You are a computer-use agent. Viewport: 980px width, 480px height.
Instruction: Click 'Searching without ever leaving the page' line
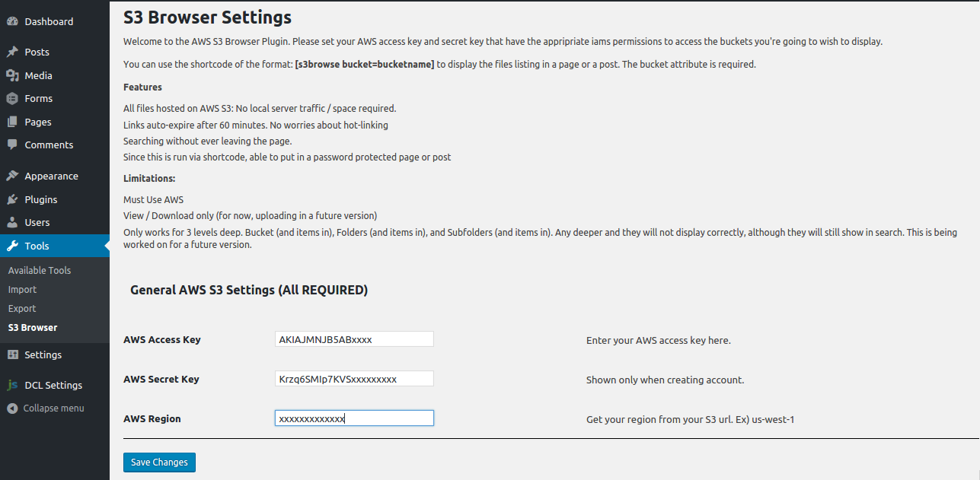coord(208,141)
